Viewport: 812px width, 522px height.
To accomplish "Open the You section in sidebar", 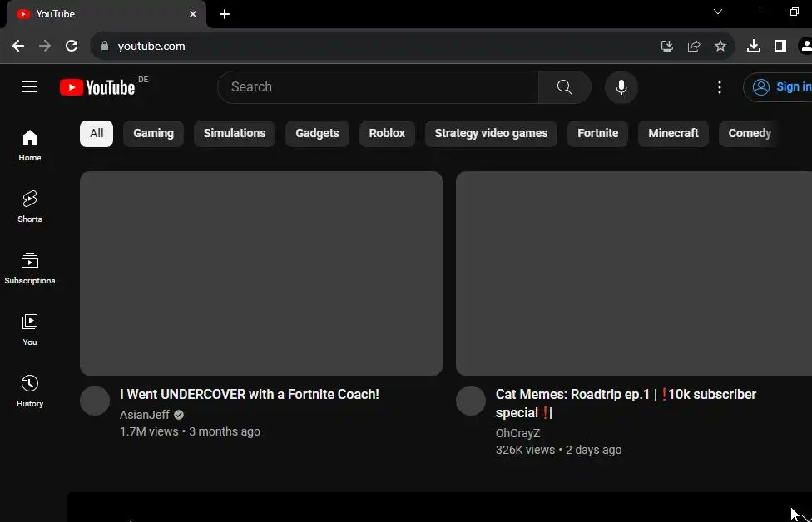I will 30,329.
